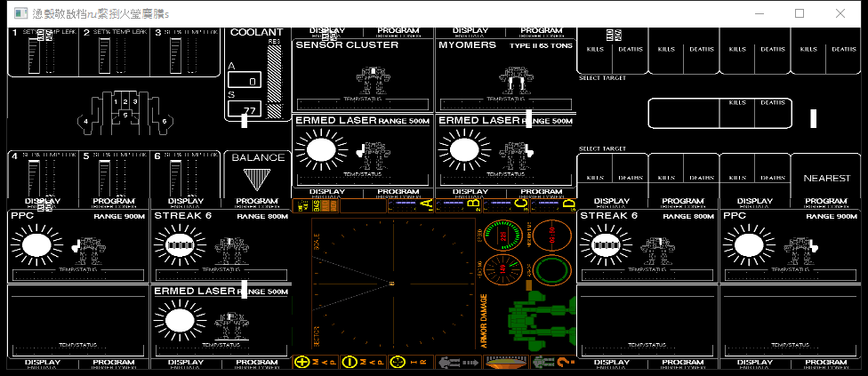The image size is (868, 376).
Task: Click the COOLANT heading
Action: (256, 33)
